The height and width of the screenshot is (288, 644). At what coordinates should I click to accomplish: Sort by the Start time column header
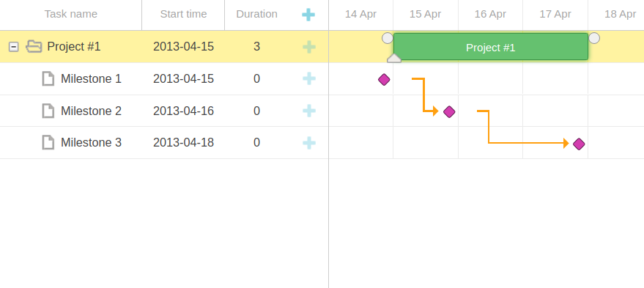click(x=183, y=15)
